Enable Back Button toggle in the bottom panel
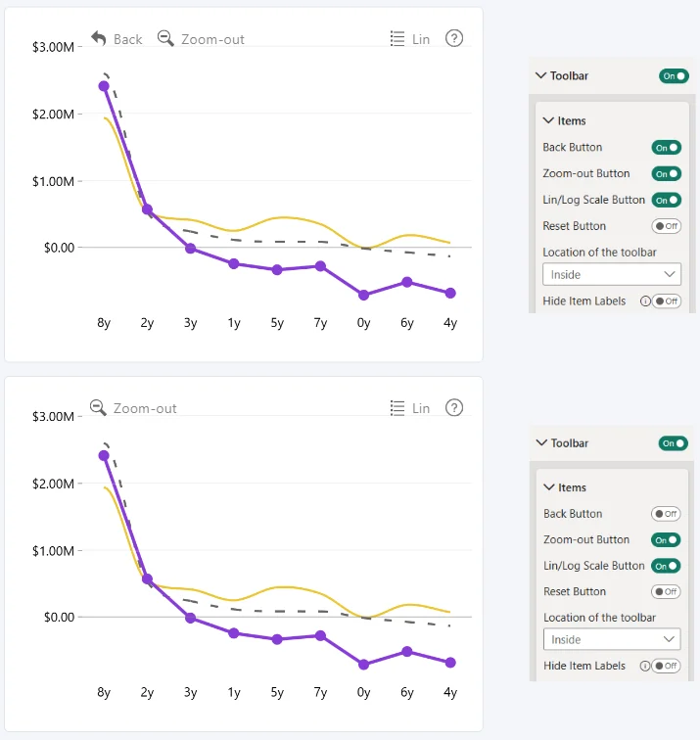This screenshot has width=700, height=740. [666, 514]
